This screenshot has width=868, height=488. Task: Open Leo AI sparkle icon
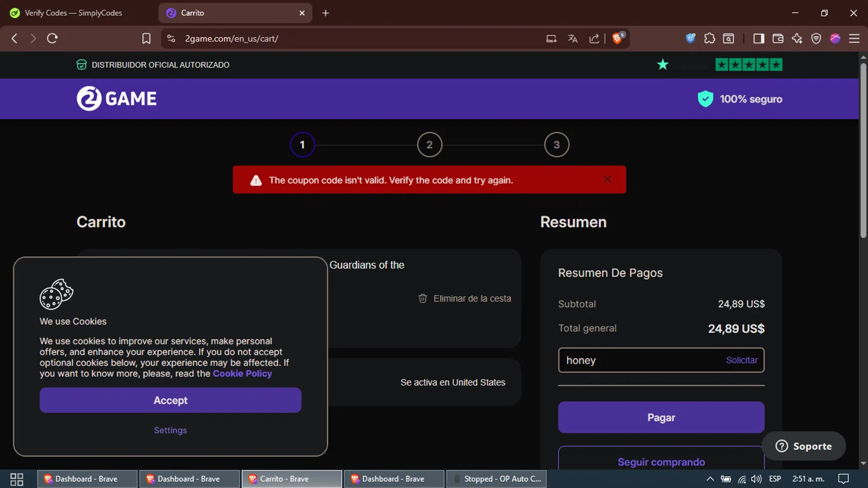797,38
